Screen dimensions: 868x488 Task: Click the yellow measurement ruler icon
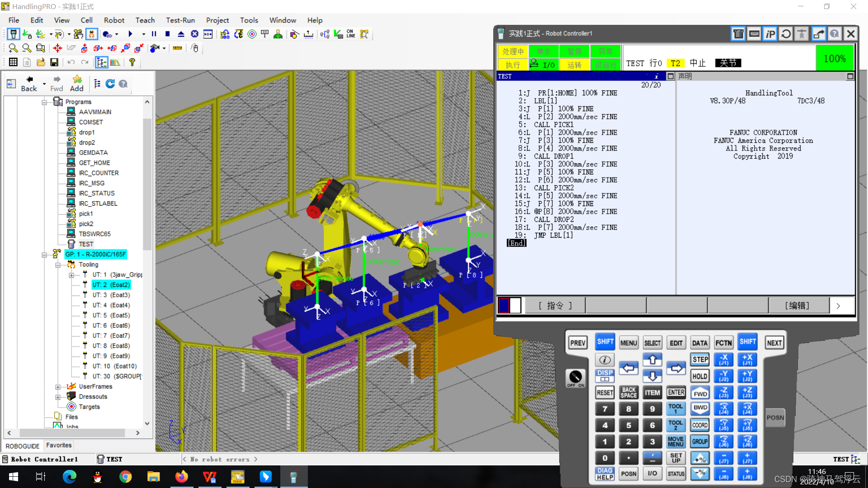[x=177, y=48]
